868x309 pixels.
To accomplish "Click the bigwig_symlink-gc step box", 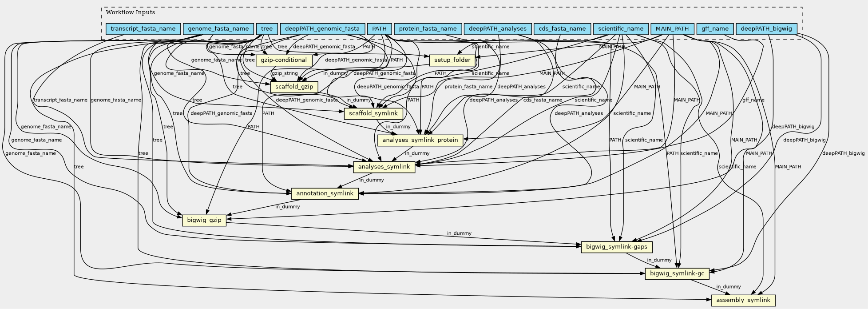I will click(x=677, y=273).
